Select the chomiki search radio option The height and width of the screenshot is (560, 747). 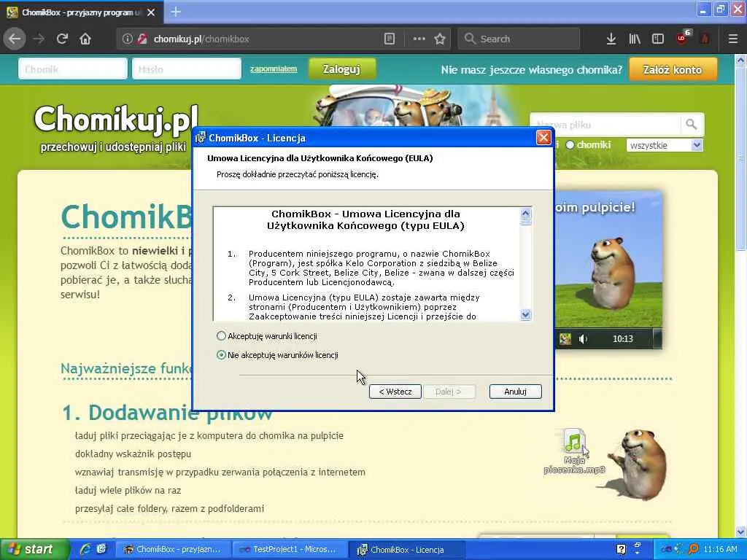(570, 145)
